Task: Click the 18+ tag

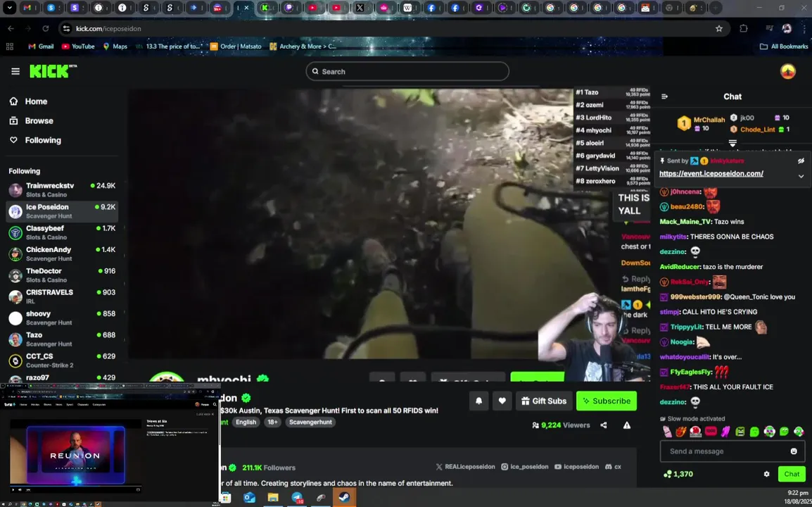Action: click(x=272, y=422)
